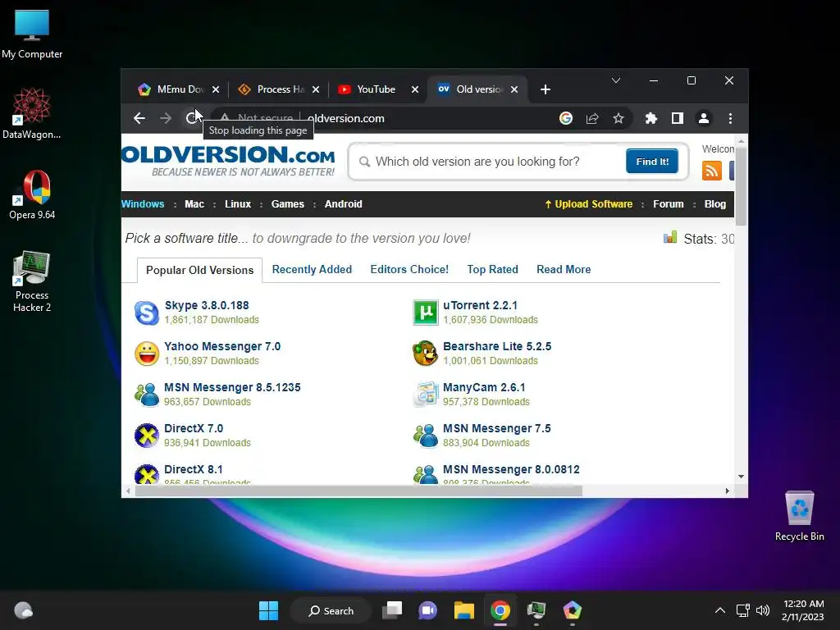840x630 pixels.
Task: Stop loading this page button
Action: click(192, 118)
